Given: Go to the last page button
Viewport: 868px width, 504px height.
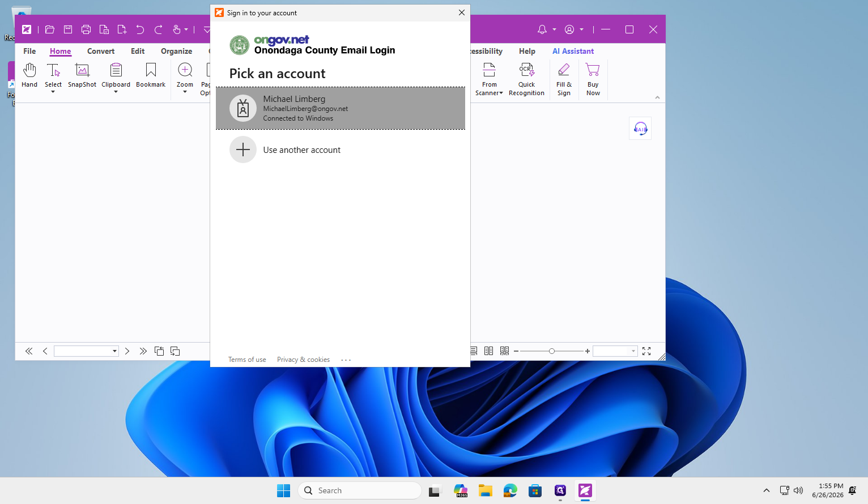Looking at the screenshot, I should [143, 351].
